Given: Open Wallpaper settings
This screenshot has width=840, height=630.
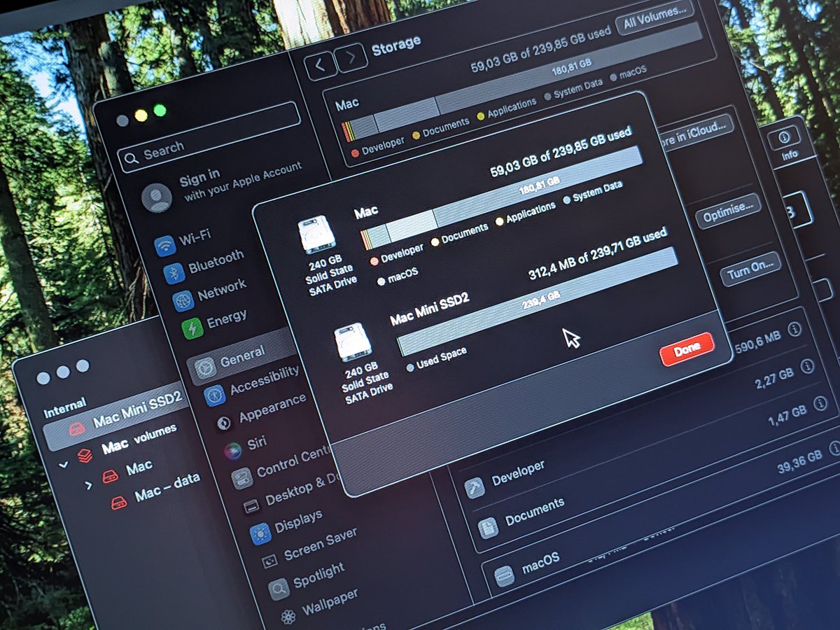Looking at the screenshot, I should (319, 605).
